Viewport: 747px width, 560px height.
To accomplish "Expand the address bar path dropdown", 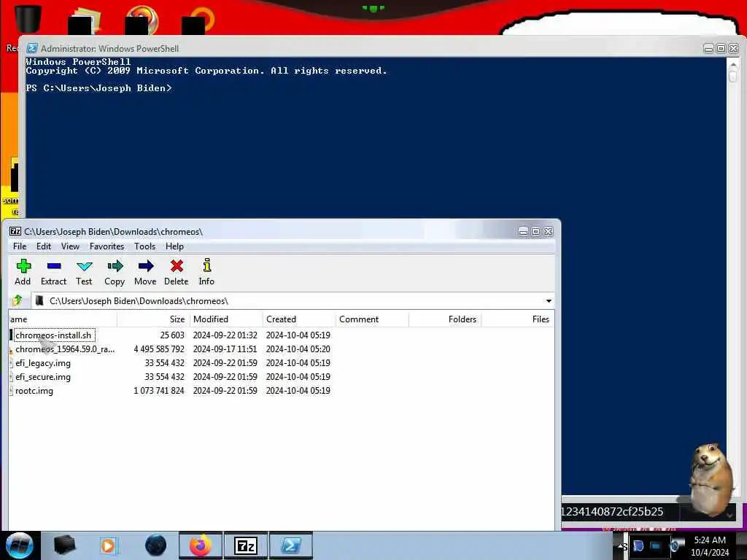I will (x=549, y=301).
